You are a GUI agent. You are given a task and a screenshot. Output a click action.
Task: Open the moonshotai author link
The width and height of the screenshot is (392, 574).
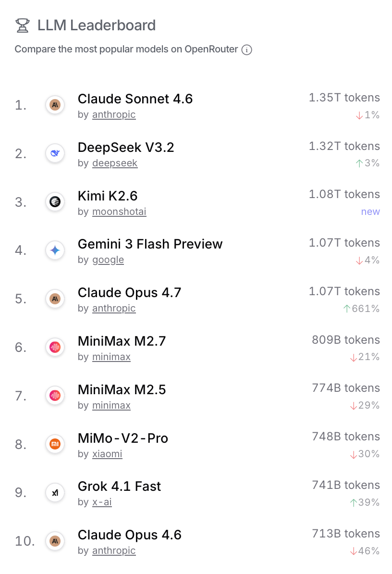click(x=119, y=212)
